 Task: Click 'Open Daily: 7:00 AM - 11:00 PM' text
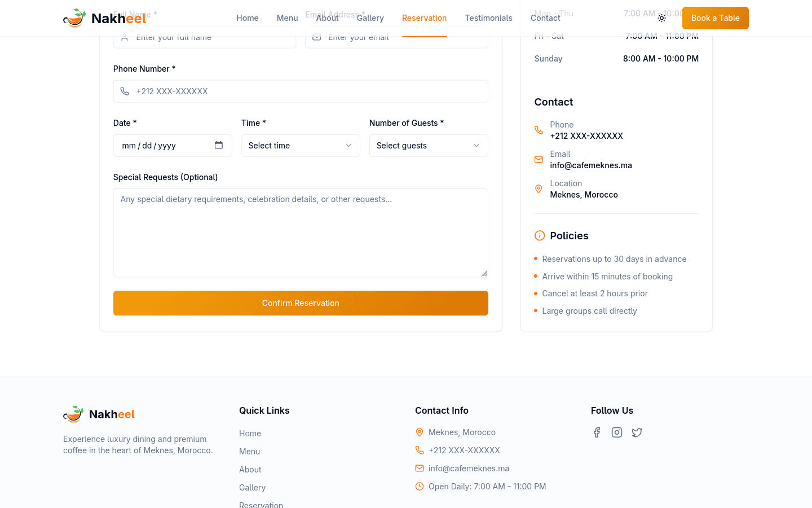[487, 487]
